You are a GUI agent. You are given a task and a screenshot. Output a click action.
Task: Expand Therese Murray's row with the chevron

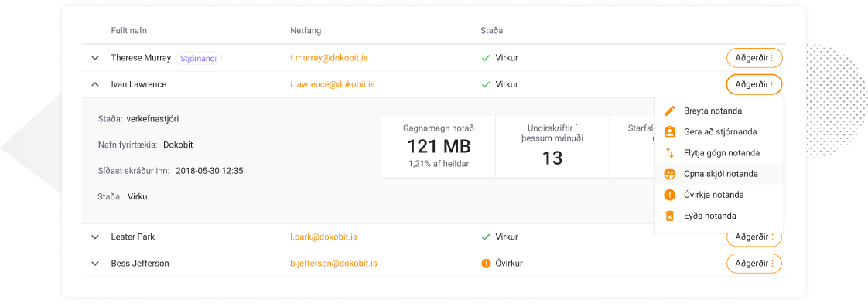pyautogui.click(x=94, y=57)
